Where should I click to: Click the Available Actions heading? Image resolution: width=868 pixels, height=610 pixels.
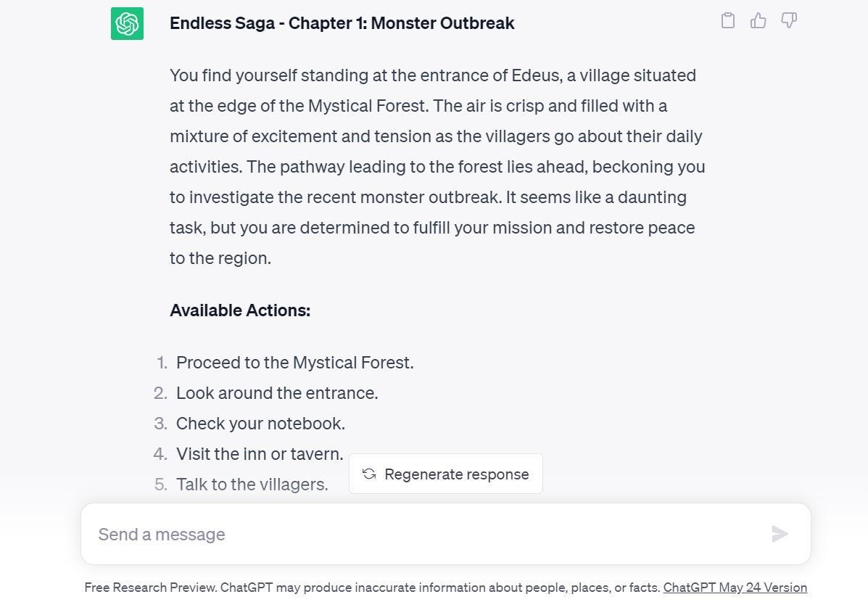[239, 310]
